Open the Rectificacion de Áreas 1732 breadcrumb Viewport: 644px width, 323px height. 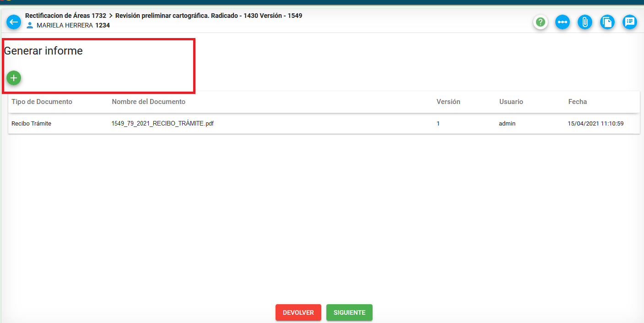65,16
